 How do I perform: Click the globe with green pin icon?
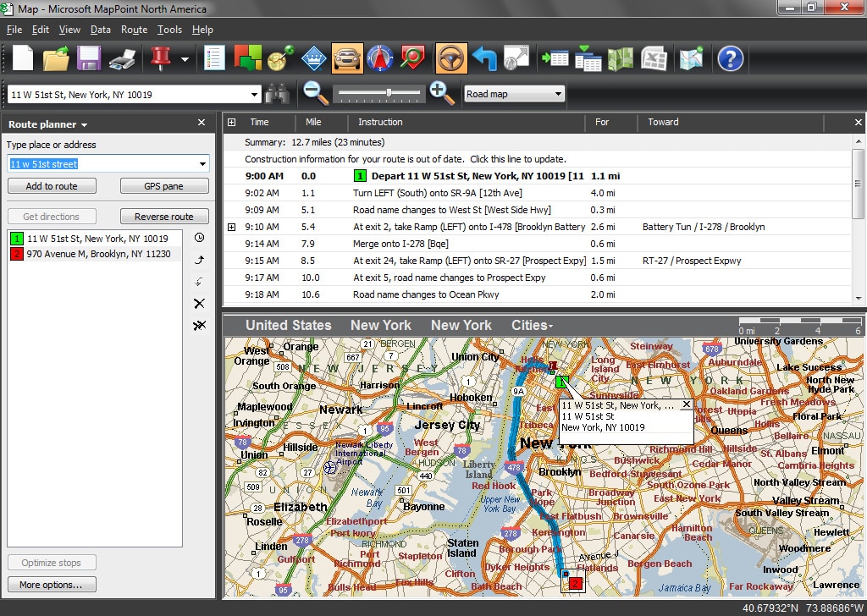coord(281,58)
